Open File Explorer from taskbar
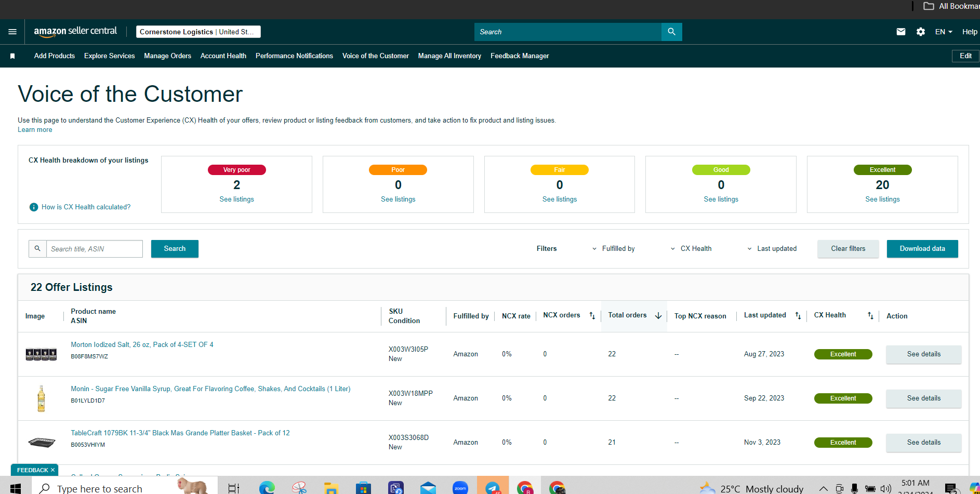Image resolution: width=980 pixels, height=494 pixels. click(331, 488)
